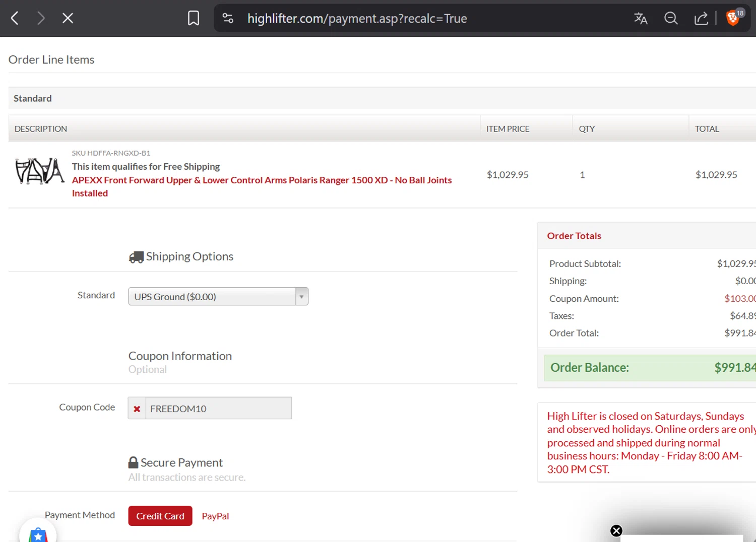Click the highlifter.com URL in address bar
This screenshot has height=542, width=756.
[x=357, y=19]
